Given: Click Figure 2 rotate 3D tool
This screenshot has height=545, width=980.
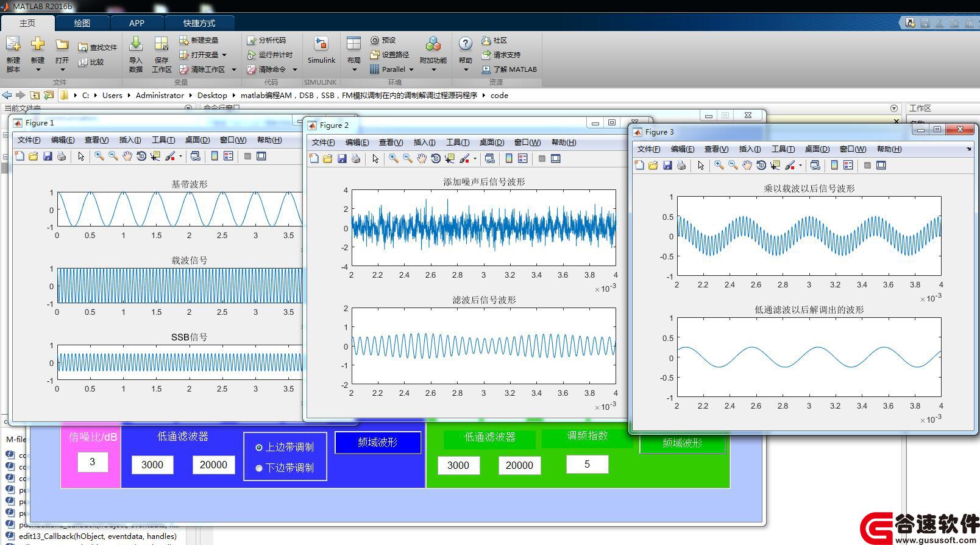Looking at the screenshot, I should click(x=435, y=158).
